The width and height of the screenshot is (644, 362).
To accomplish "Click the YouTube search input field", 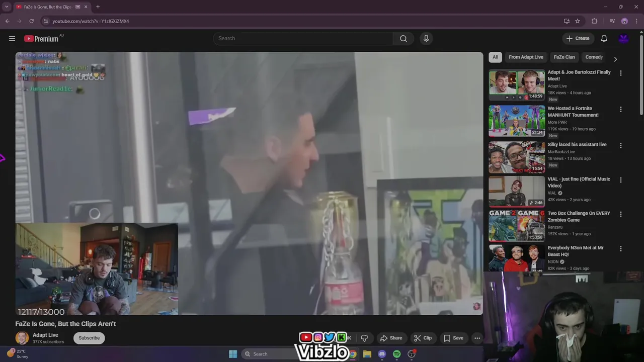I will point(303,38).
